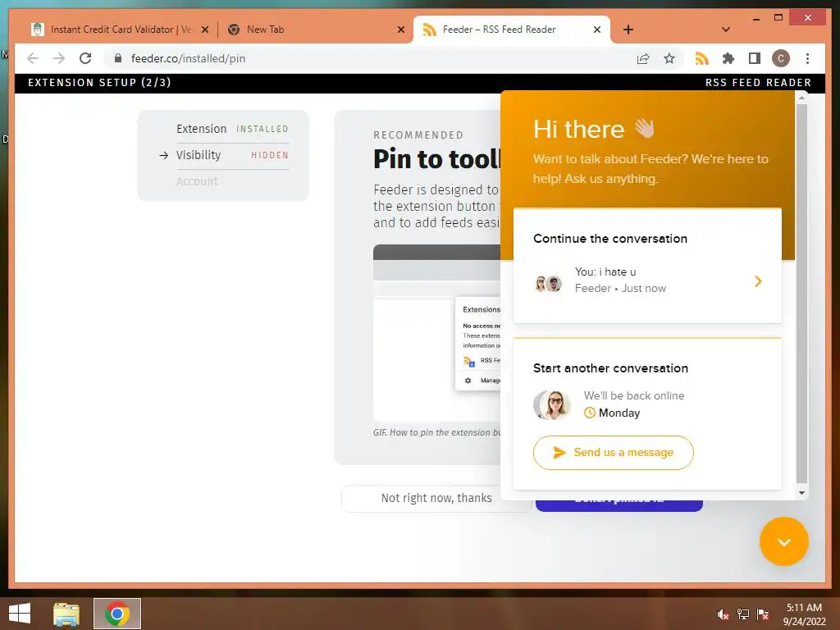
Task: Click the lock icon in address bar
Action: point(118,58)
